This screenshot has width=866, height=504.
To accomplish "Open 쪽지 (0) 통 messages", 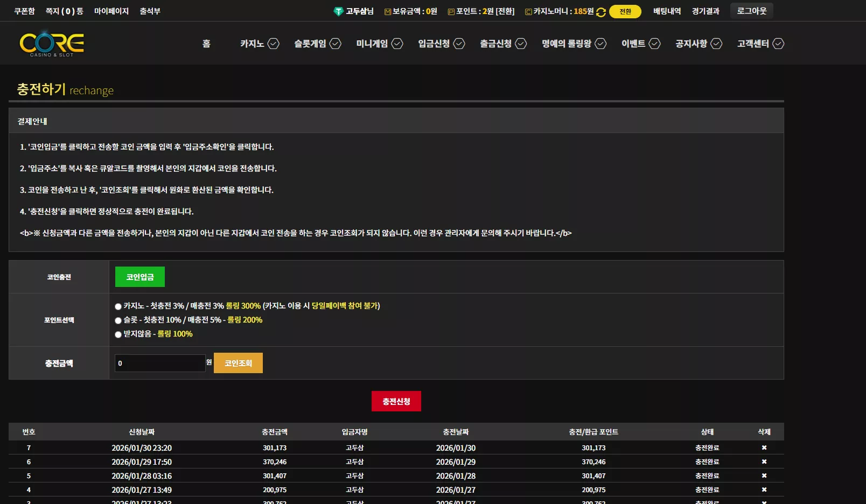I will tap(65, 11).
